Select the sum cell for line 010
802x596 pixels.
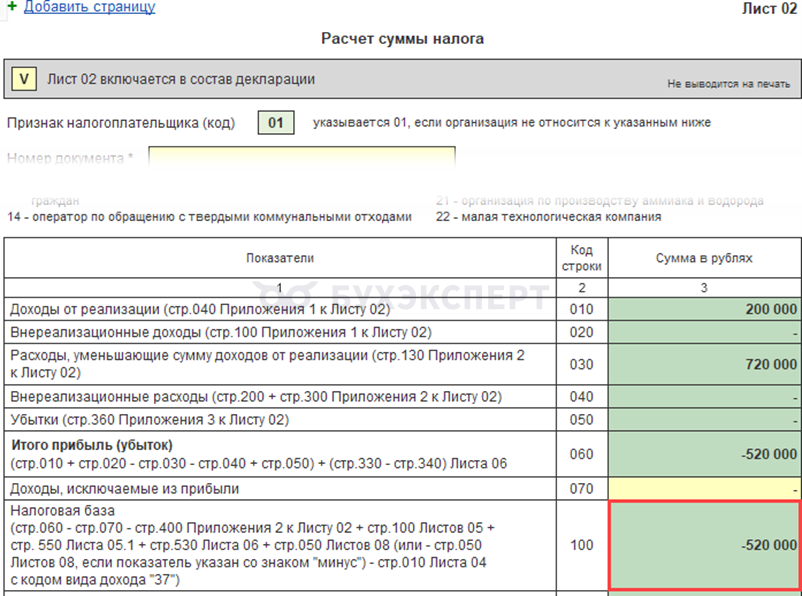pos(704,309)
